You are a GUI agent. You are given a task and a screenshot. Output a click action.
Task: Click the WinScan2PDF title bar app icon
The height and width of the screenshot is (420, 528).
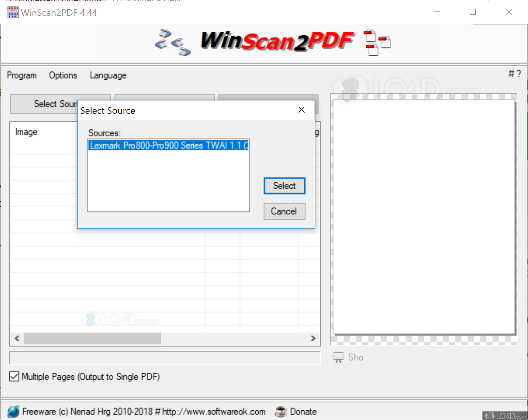(x=13, y=12)
